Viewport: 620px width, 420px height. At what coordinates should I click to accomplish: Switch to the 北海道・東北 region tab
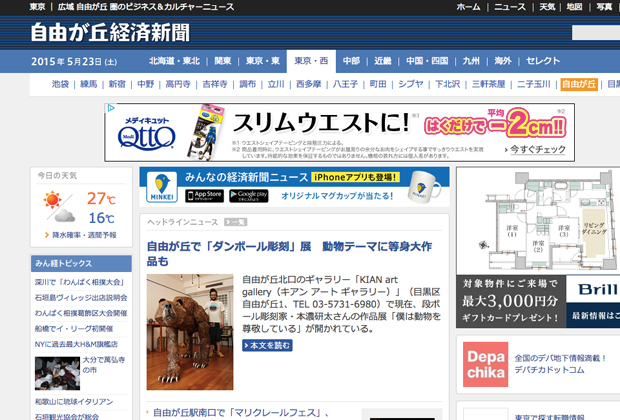[174, 61]
